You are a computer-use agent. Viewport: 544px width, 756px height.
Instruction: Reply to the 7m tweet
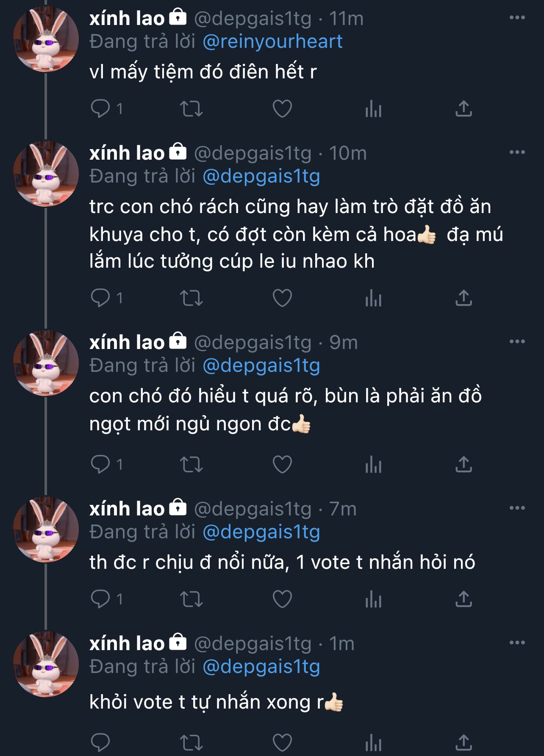point(100,599)
